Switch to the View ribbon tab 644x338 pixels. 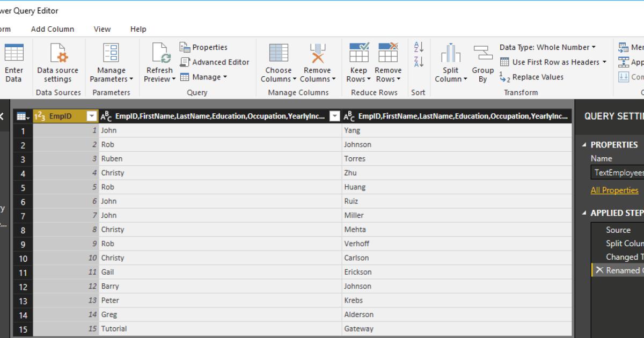click(102, 29)
